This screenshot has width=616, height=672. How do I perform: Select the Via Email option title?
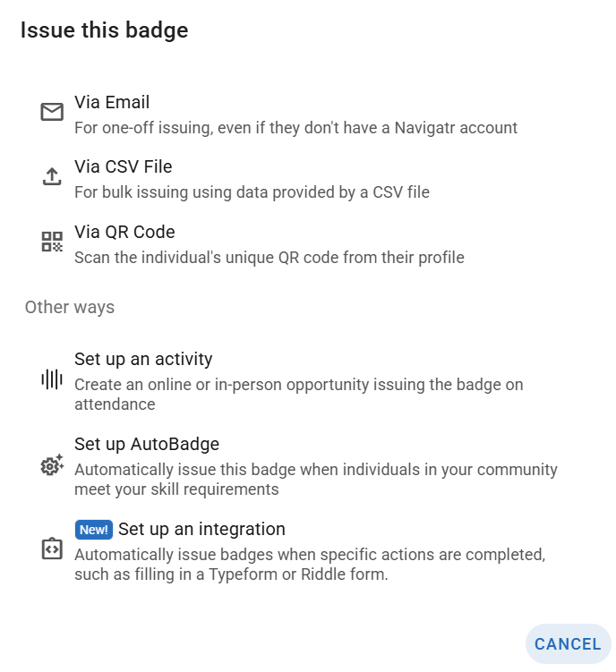(x=112, y=102)
